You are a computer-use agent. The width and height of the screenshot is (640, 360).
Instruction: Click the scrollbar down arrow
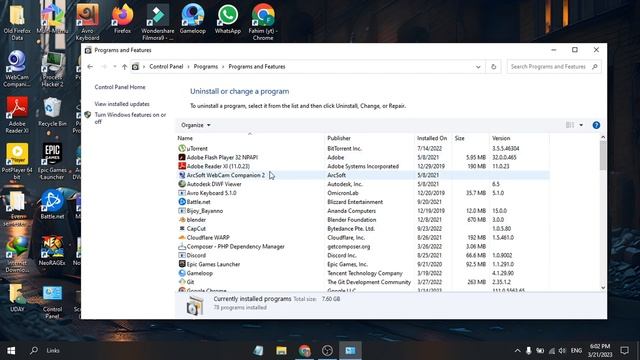pos(603,288)
